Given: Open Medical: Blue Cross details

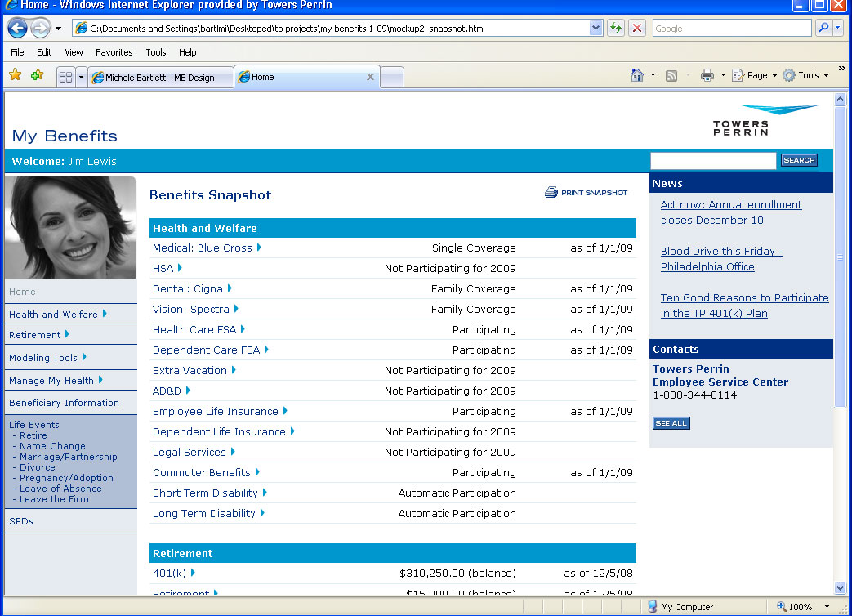Looking at the screenshot, I should click(x=202, y=248).
